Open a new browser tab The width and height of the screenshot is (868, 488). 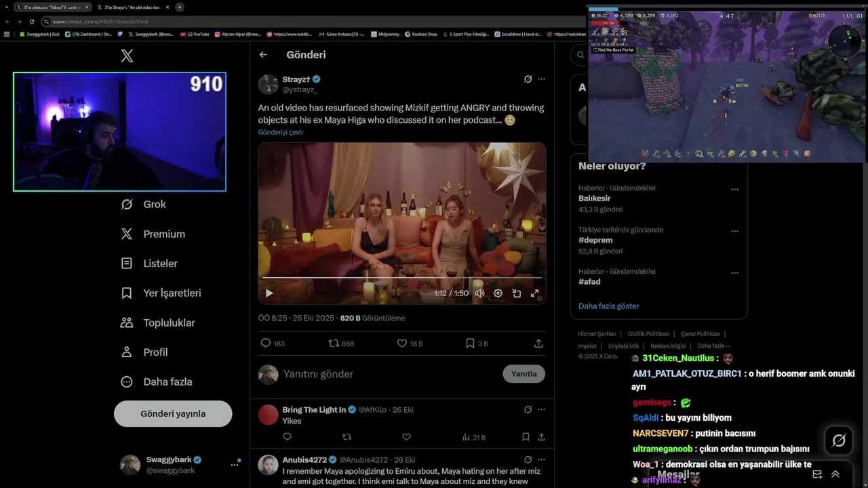coord(180,7)
